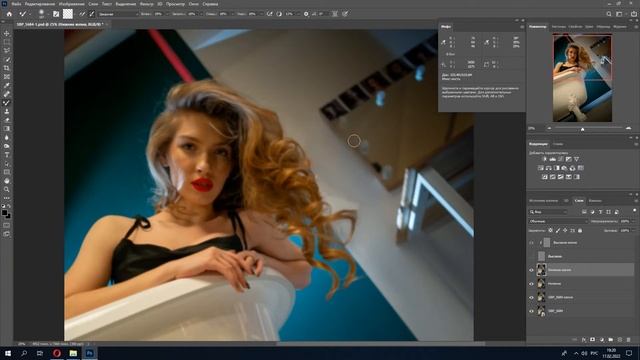Add a Levels adjustment

pos(552,159)
